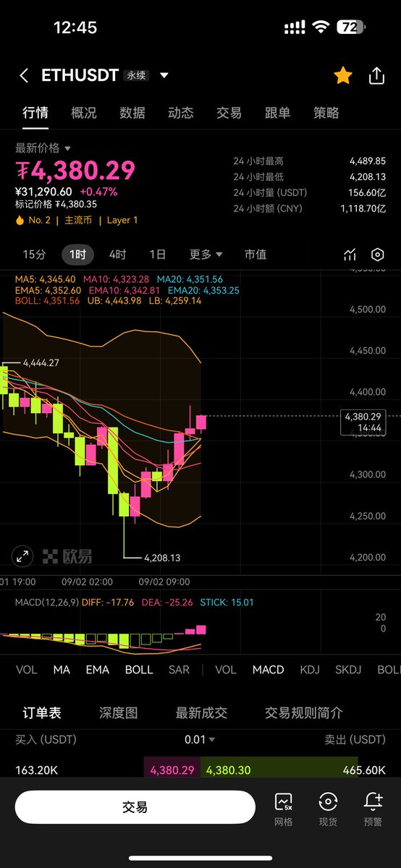Expand the 最新价格 dropdown
The image size is (401, 868).
point(43,148)
